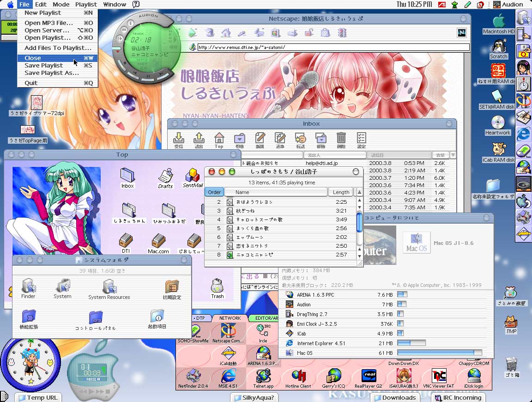Click the ARENA 1.6.3 PPC memory row

click(x=386, y=295)
